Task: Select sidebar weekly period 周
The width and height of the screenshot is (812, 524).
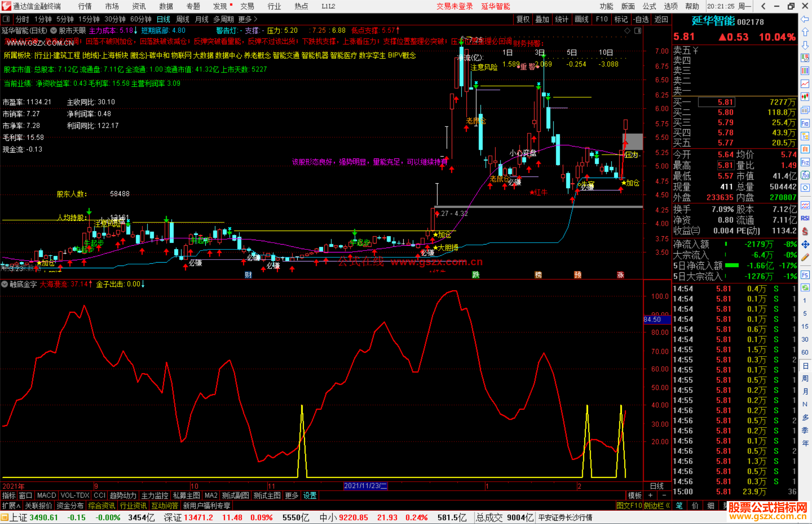Action: click(x=805, y=379)
